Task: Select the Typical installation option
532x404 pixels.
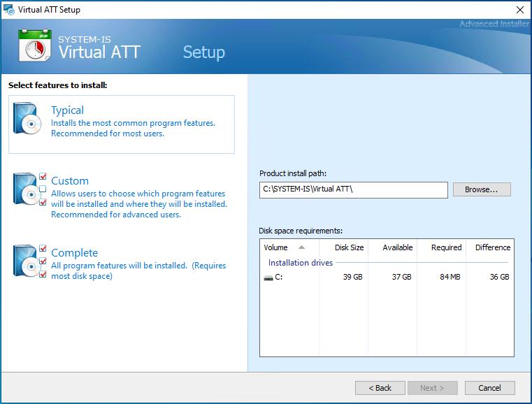Action: point(67,110)
